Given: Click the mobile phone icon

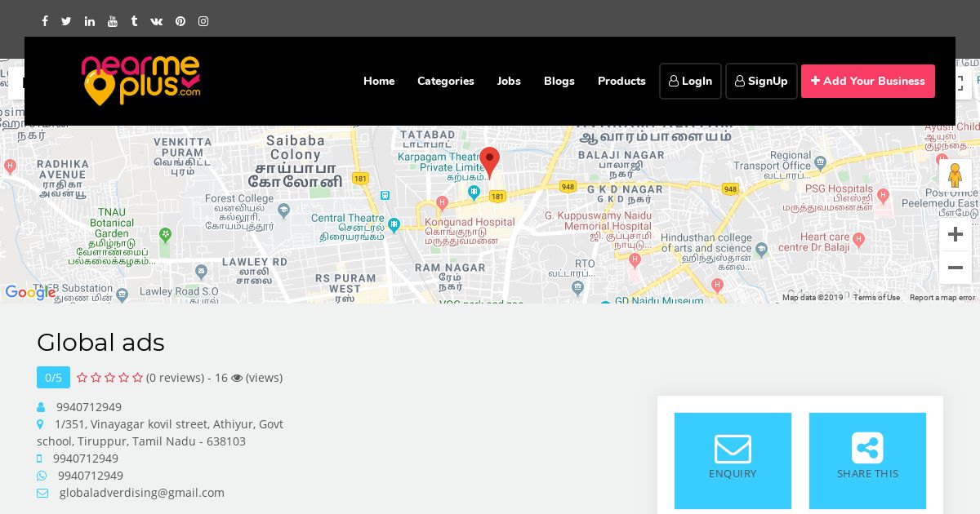Looking at the screenshot, I should coord(39,459).
